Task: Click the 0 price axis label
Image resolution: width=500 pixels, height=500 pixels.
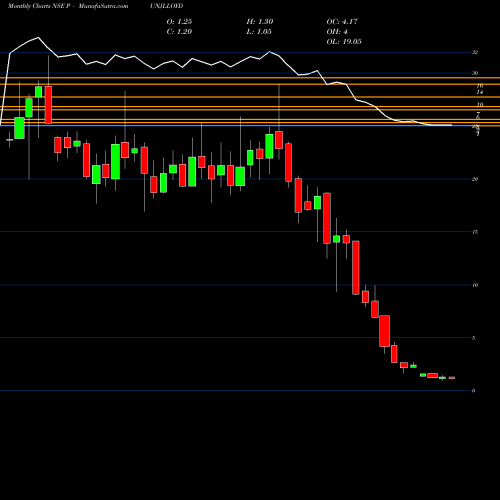Action: coord(474,391)
